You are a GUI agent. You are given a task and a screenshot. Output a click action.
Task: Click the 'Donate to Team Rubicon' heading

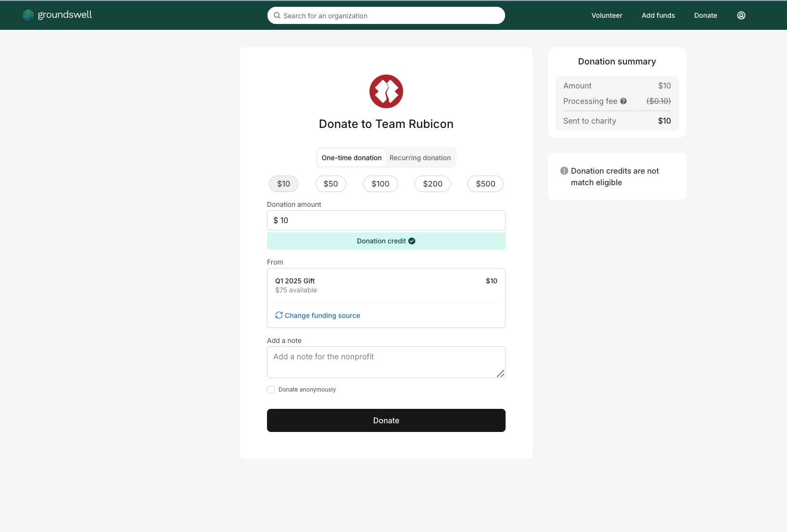386,124
